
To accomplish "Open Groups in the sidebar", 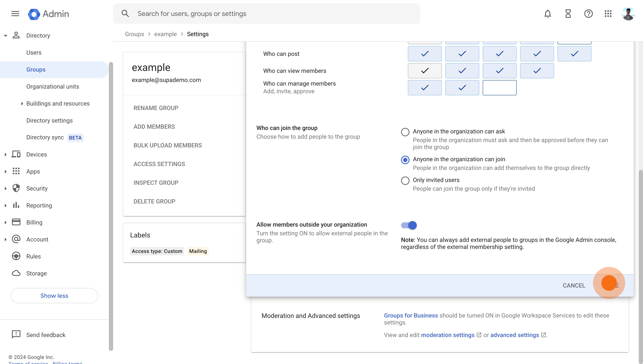I will [x=54, y=69].
